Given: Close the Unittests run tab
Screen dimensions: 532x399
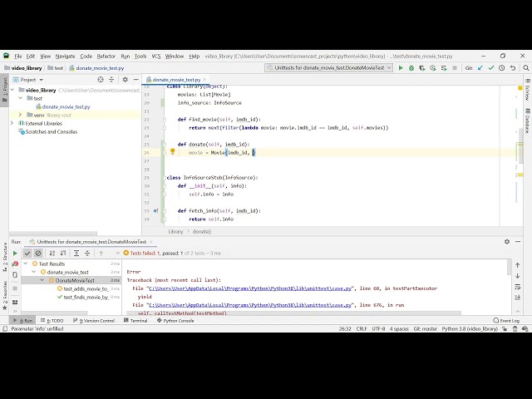Looking at the screenshot, I should click(151, 242).
